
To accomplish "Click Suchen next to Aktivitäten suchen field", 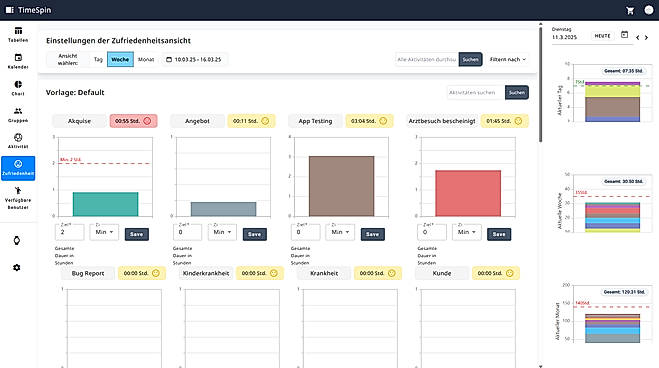I will (x=517, y=92).
